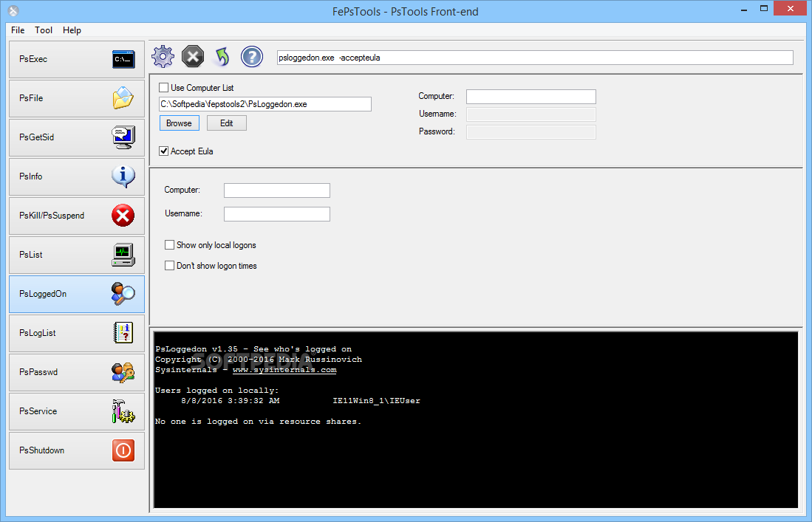Open the Help menu
This screenshot has height=522, width=812.
(72, 30)
